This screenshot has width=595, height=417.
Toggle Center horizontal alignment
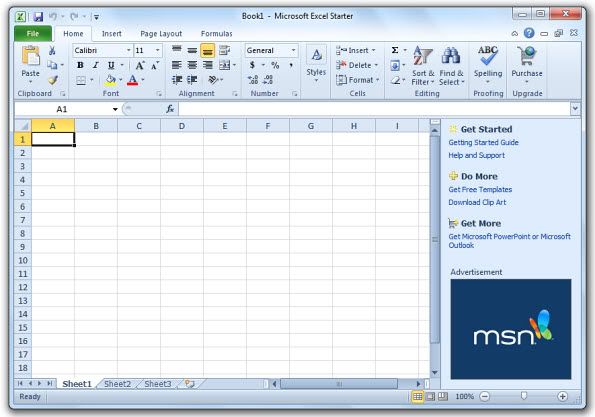tap(192, 65)
